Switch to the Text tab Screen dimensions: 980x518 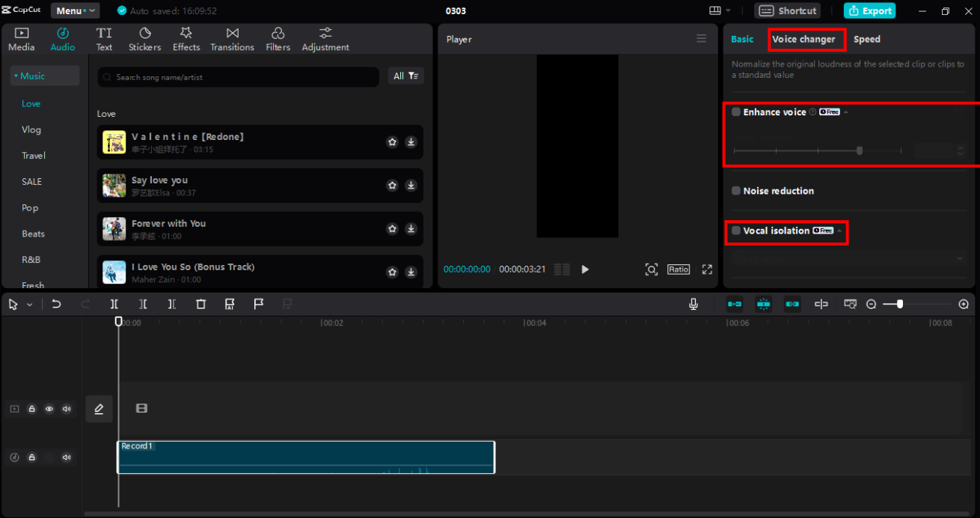pyautogui.click(x=104, y=39)
